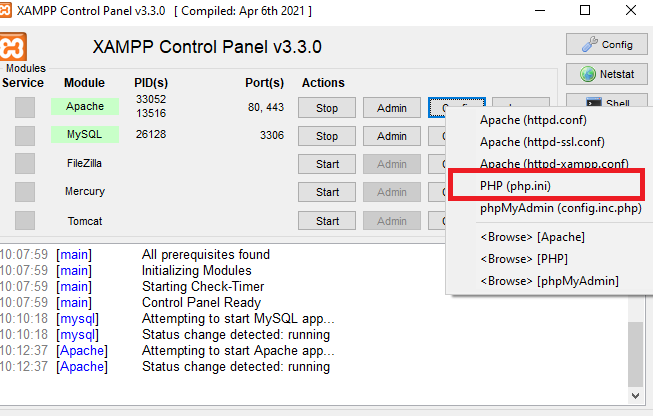Viewport: 653px width, 416px height.
Task: Toggle the MySQL service checkbox
Action: pyautogui.click(x=25, y=135)
